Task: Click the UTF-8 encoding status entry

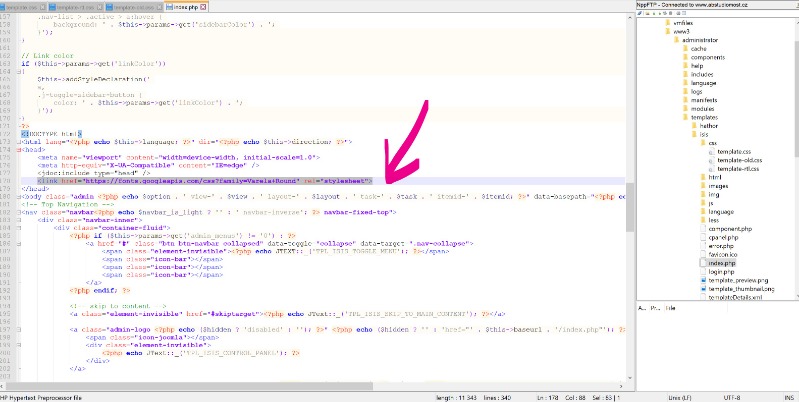Action: (x=732, y=398)
